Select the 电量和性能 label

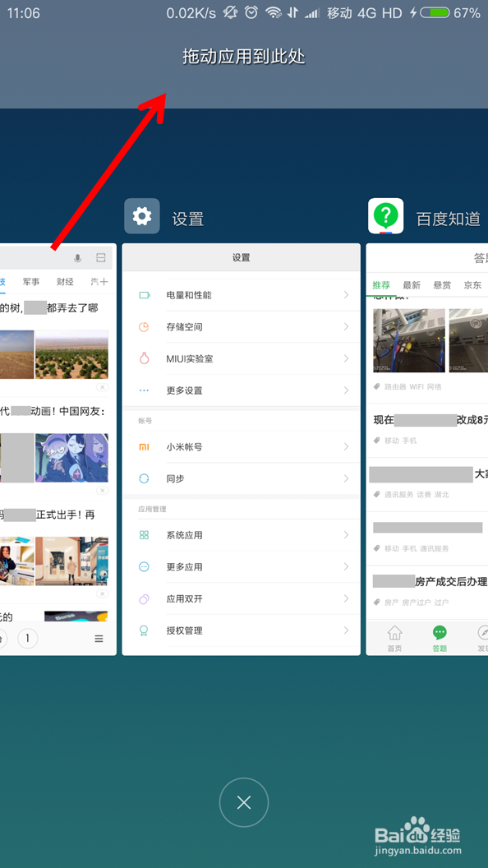point(189,295)
